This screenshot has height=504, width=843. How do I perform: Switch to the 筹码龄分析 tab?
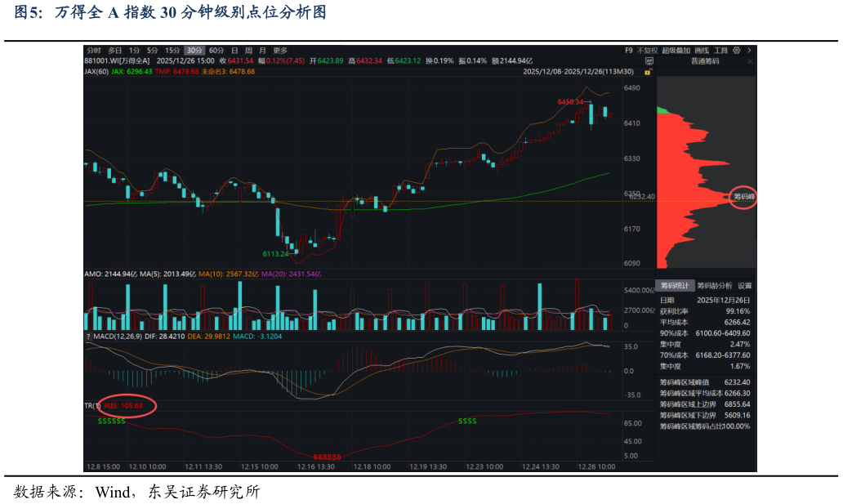tap(714, 286)
